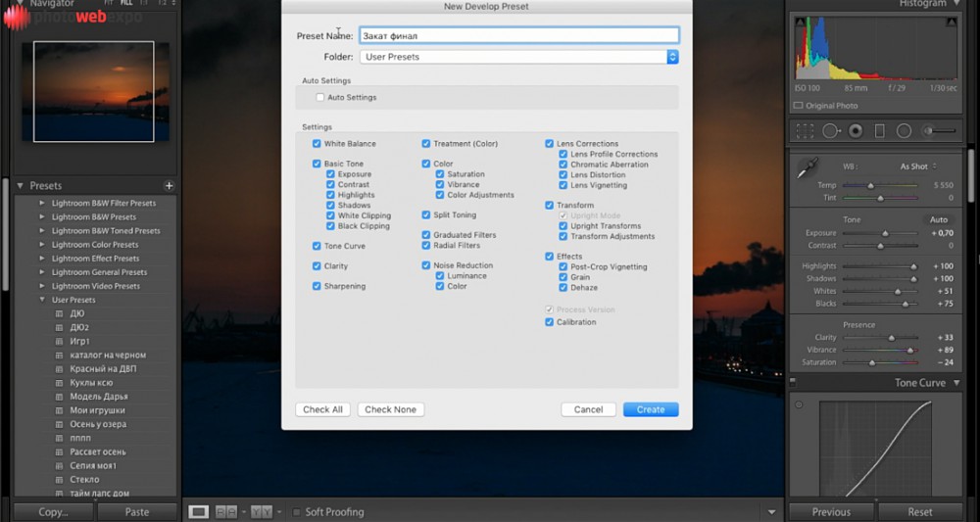980x522 pixels.
Task: Enable the Auto Settings checkbox
Action: tap(320, 97)
